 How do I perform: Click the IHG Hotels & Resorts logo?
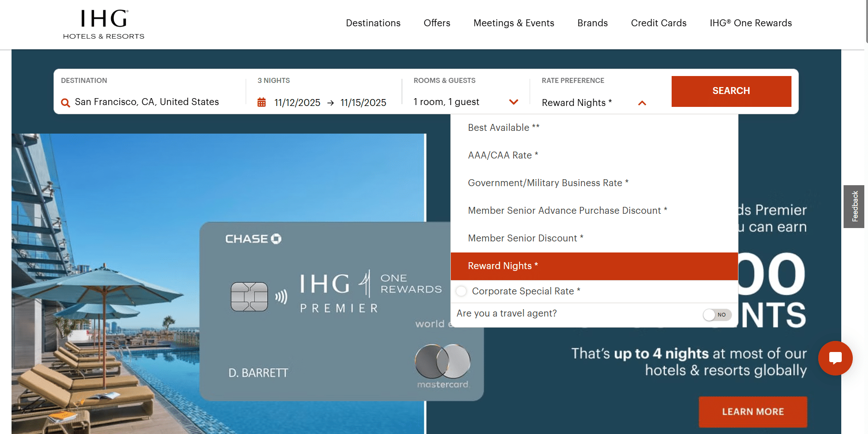104,24
